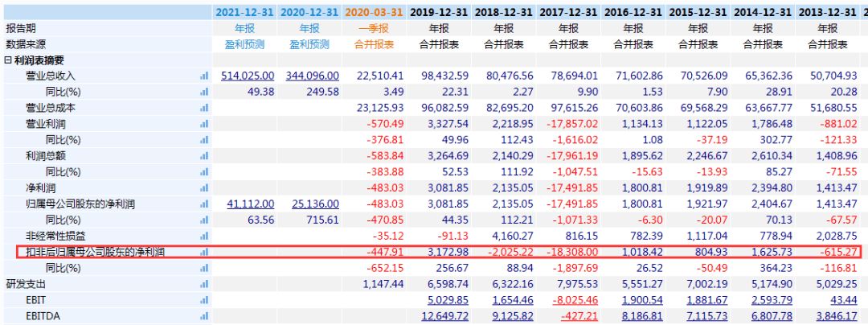Open chart icon beside EBIT
868x325 pixels.
(x=203, y=301)
